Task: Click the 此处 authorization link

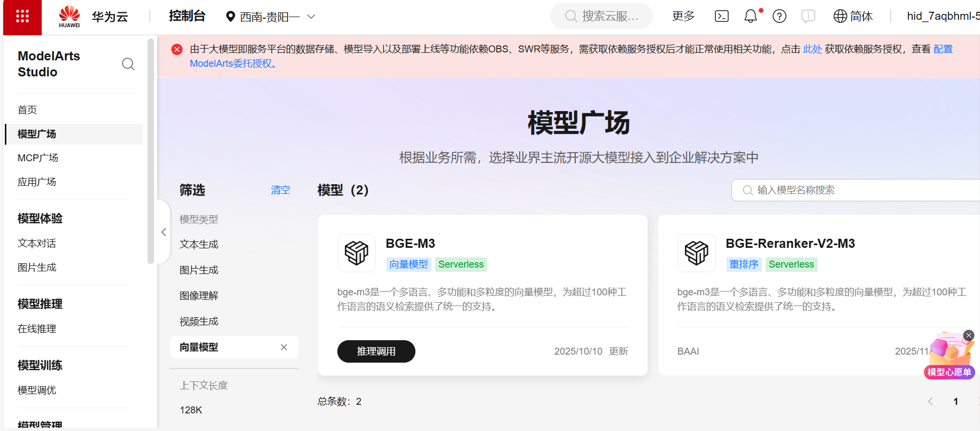Action: coord(813,49)
